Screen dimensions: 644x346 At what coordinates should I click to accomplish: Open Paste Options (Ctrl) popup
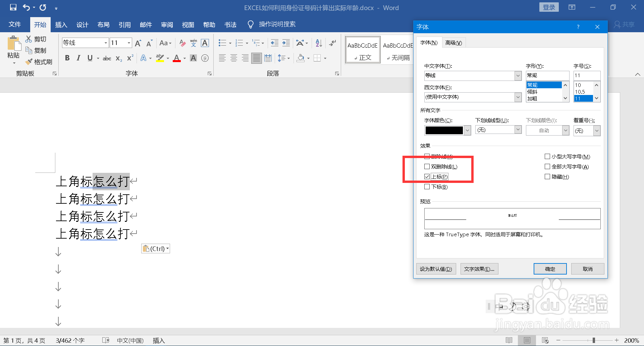(x=156, y=249)
